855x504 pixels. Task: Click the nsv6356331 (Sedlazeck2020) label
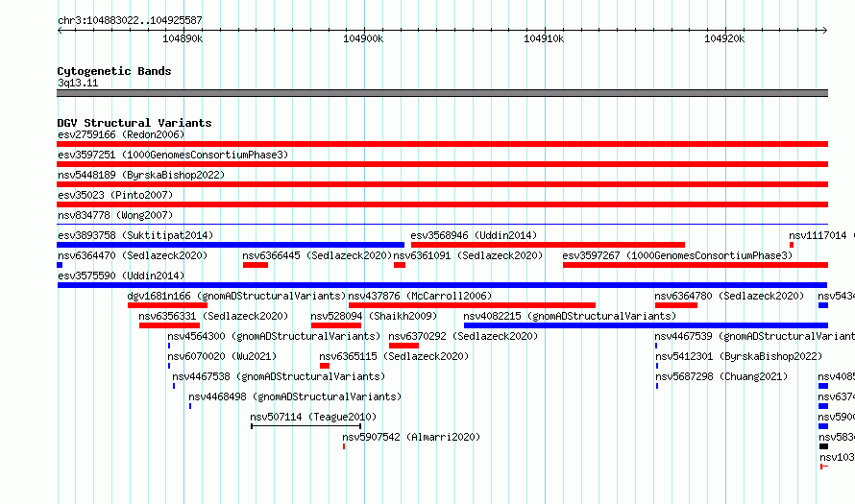point(213,316)
